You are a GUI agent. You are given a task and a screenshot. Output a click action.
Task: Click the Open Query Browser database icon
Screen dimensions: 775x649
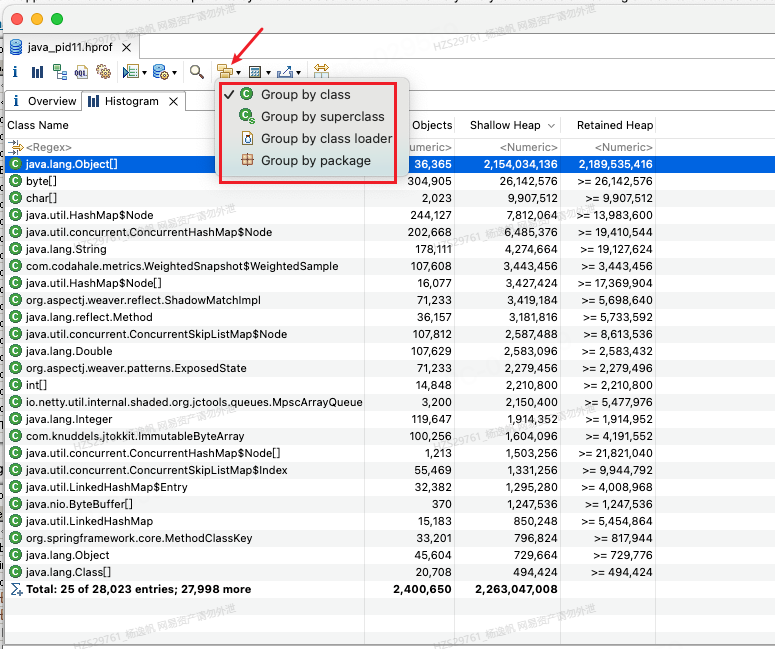[x=161, y=72]
